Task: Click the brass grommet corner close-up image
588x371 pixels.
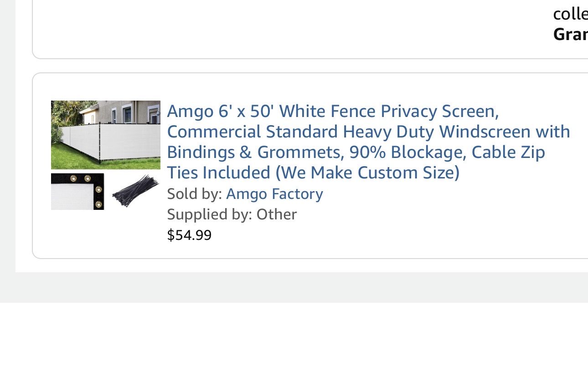Action: point(77,191)
